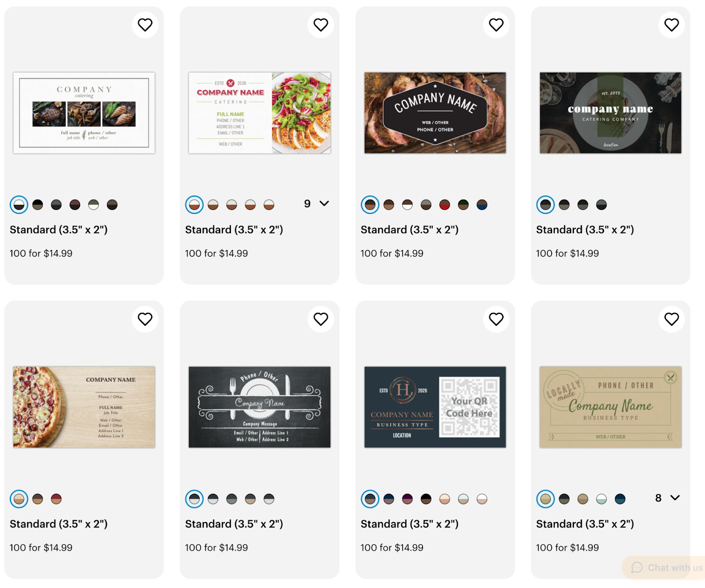Image resolution: width=705 pixels, height=588 pixels.
Task: Save the chalkboard fork-and-knife design to favorites
Action: click(320, 319)
